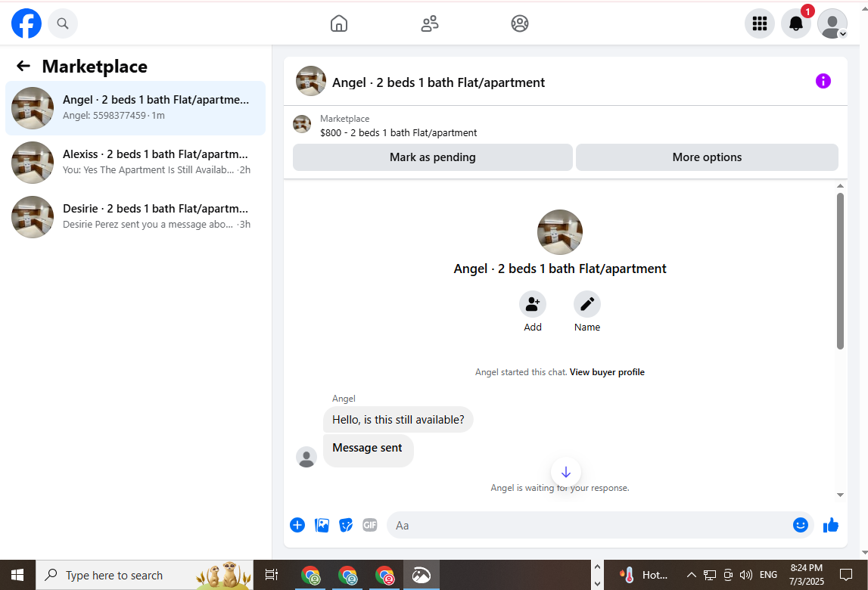868x590 pixels.
Task: Click the Name pencil icon
Action: point(586,304)
